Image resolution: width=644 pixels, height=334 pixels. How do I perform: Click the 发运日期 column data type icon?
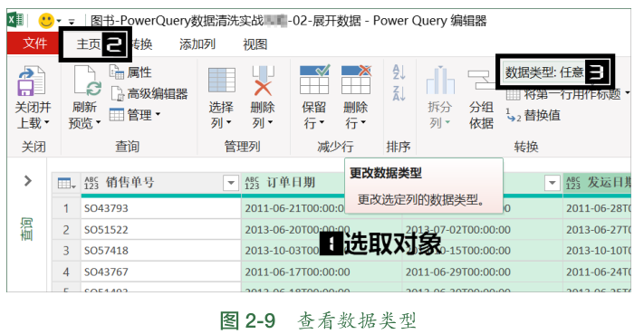573,183
